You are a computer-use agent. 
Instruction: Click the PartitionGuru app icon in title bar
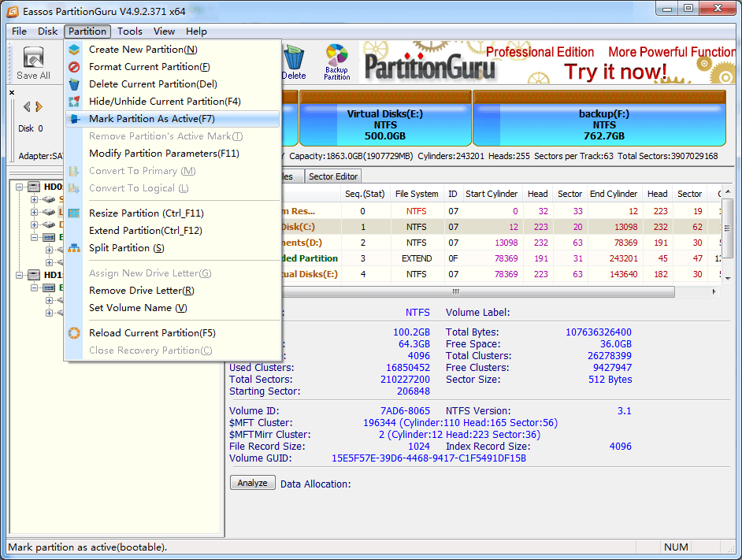[x=13, y=11]
